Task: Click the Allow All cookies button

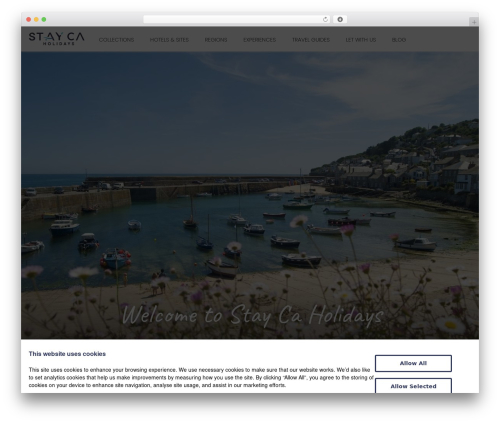Action: pos(413,363)
